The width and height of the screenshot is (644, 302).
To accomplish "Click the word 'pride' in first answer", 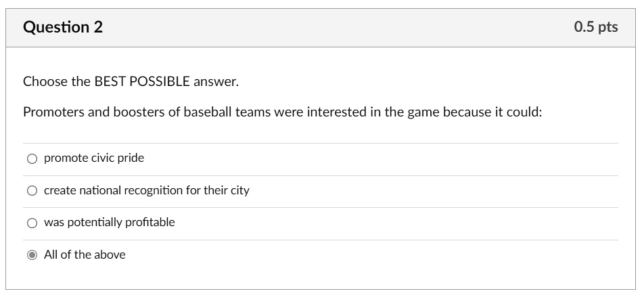I will click(131, 158).
